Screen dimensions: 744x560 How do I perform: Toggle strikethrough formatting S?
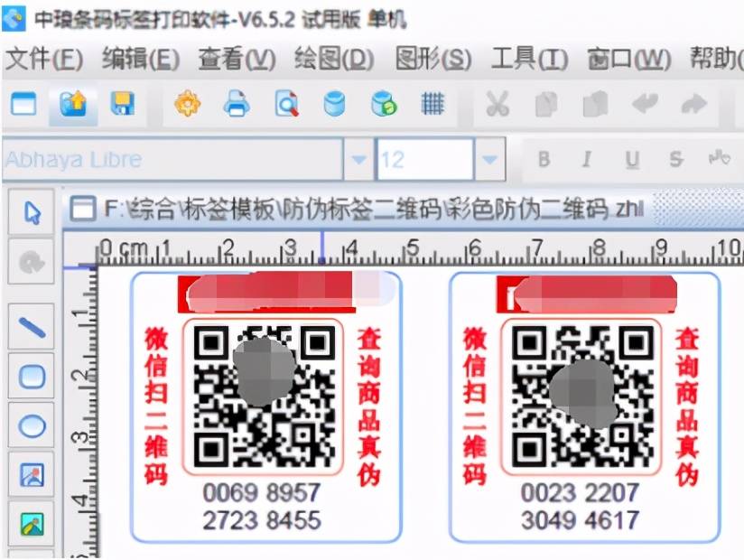tap(676, 160)
